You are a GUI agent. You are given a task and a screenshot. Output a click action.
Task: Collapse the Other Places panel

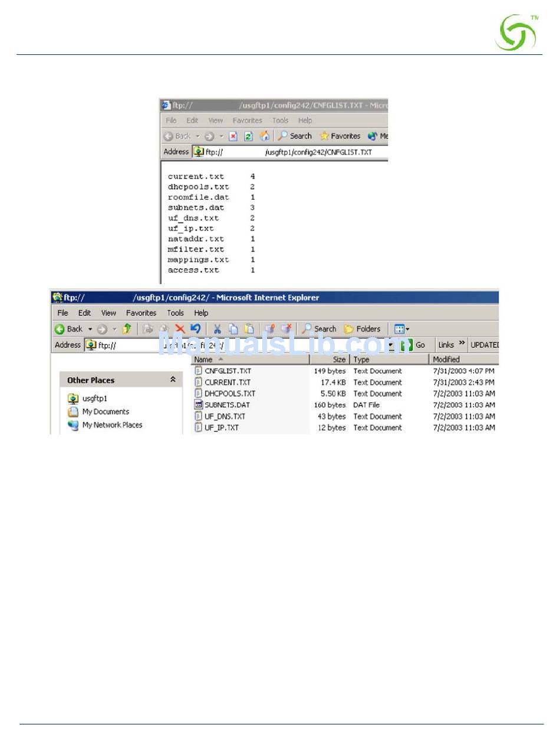point(173,380)
